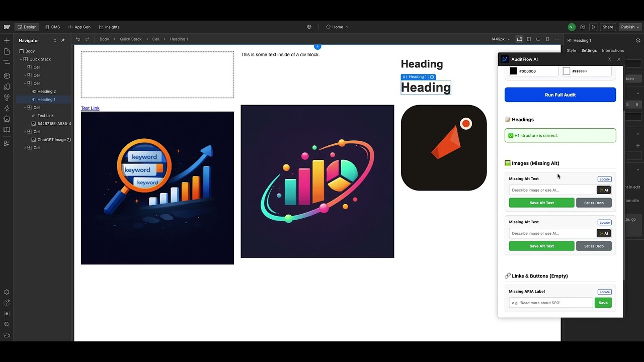The image size is (644, 362).
Task: Click the Share button
Action: [608, 27]
